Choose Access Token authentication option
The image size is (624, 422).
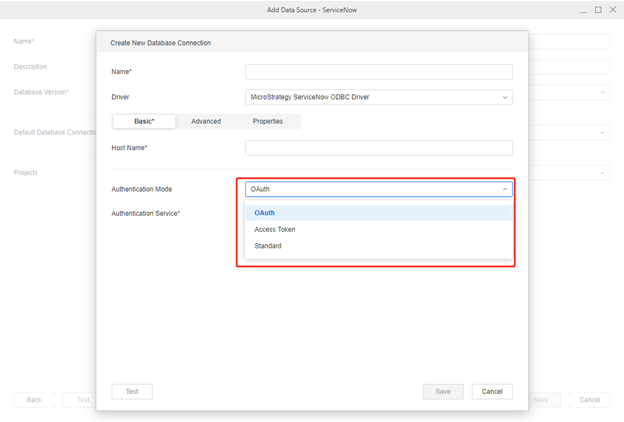[378, 229]
